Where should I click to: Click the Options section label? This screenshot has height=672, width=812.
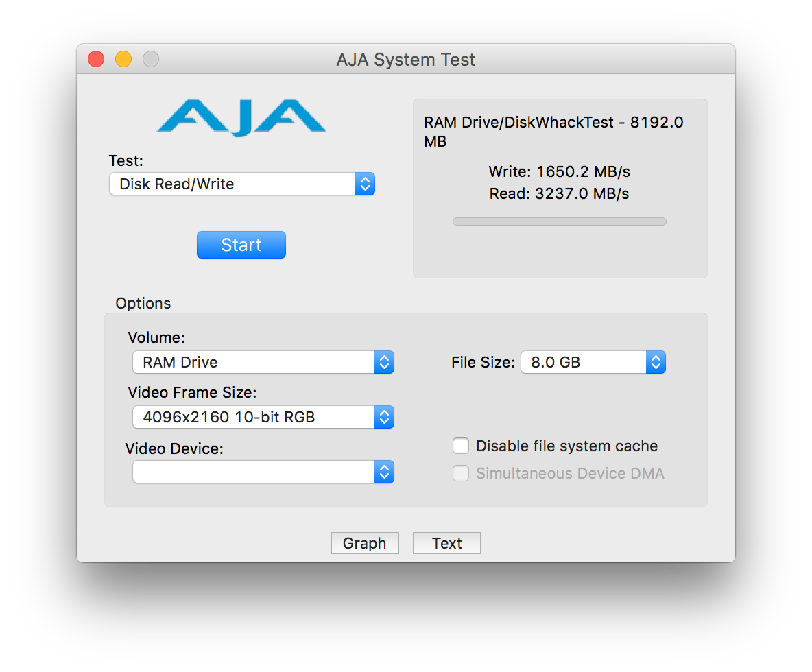coord(143,303)
